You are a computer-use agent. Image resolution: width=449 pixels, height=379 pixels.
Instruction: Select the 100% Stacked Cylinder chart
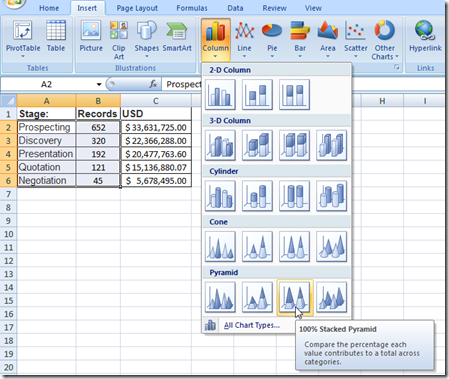click(x=294, y=196)
